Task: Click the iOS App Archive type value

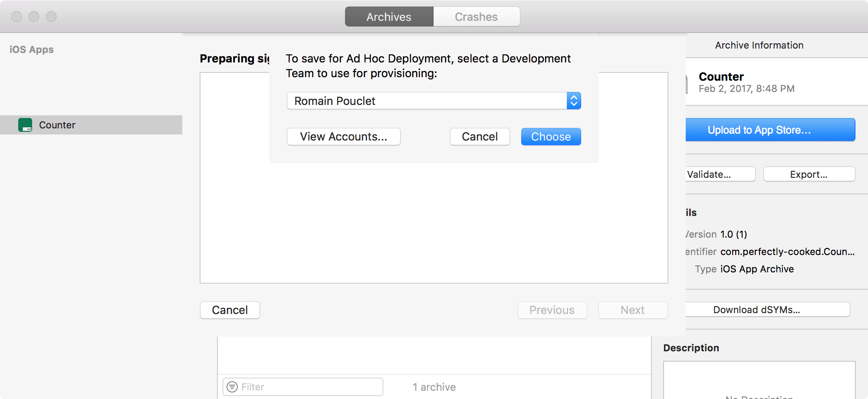Action: [757, 269]
